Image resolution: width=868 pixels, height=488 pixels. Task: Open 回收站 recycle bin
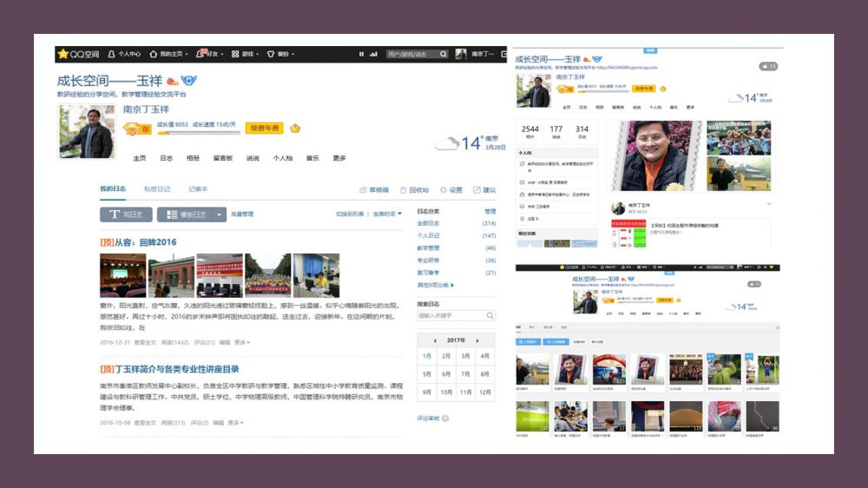pos(414,189)
